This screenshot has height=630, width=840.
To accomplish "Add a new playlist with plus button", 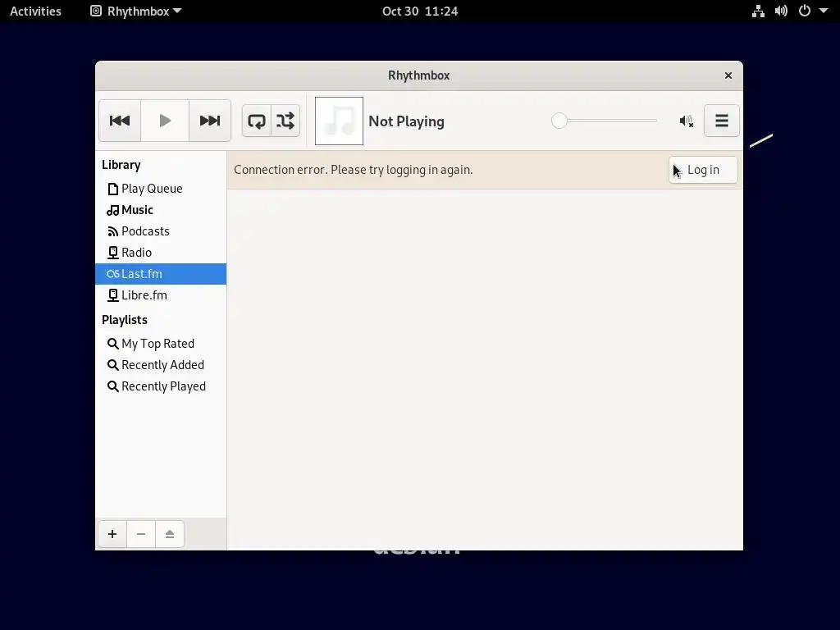I will coord(112,534).
